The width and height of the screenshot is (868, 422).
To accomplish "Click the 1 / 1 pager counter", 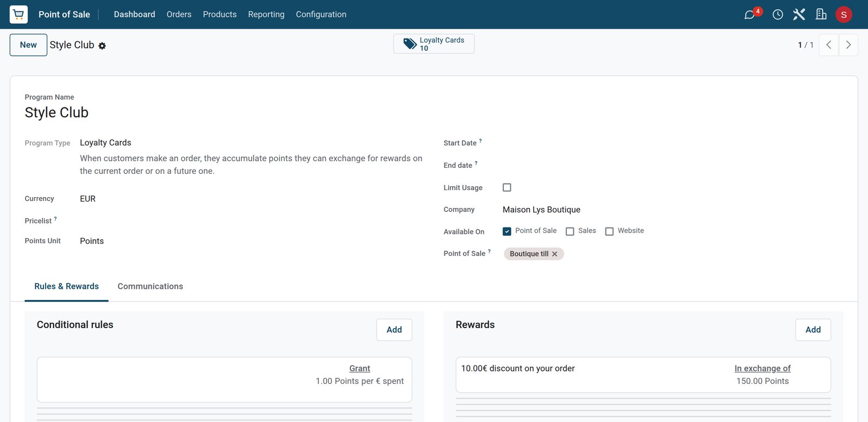I will 806,45.
